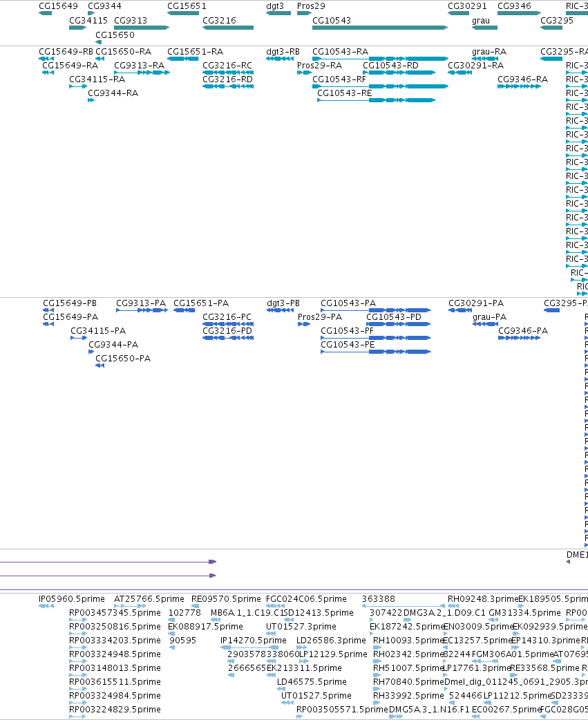The width and height of the screenshot is (588, 720).
Task: Click protein label CG30291-PA
Action: [x=476, y=303]
